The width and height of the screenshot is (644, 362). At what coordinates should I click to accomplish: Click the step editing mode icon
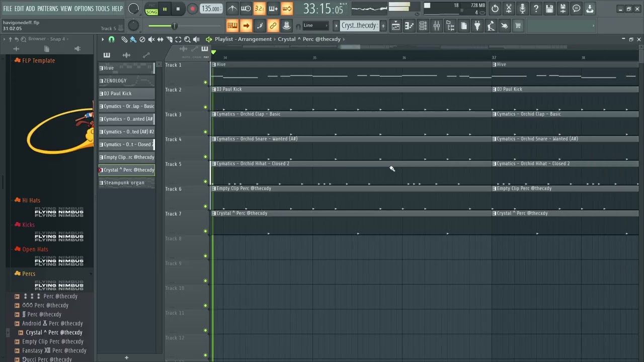pyautogui.click(x=260, y=26)
